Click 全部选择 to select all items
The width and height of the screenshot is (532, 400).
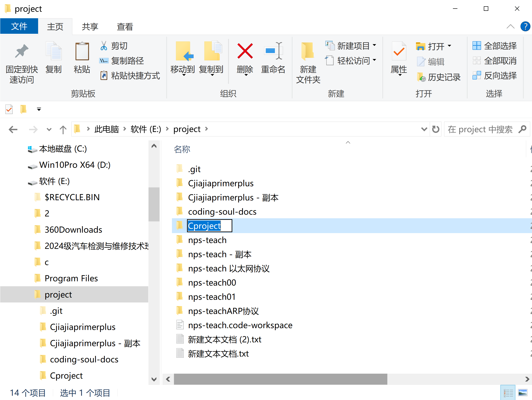(x=494, y=46)
